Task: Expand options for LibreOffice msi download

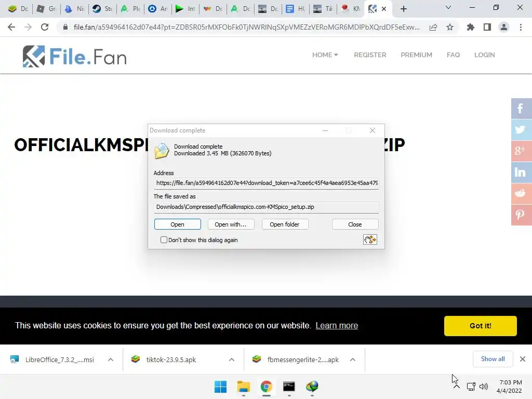Action: [111, 360]
